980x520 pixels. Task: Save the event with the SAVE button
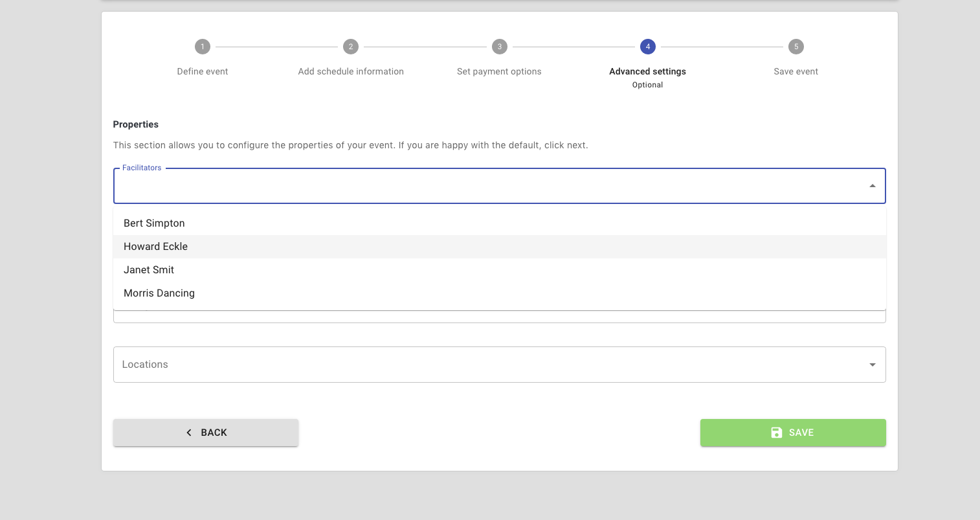pyautogui.click(x=793, y=432)
